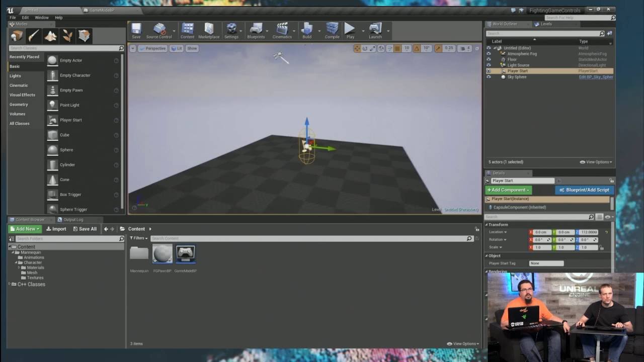Click the Import button

56,229
